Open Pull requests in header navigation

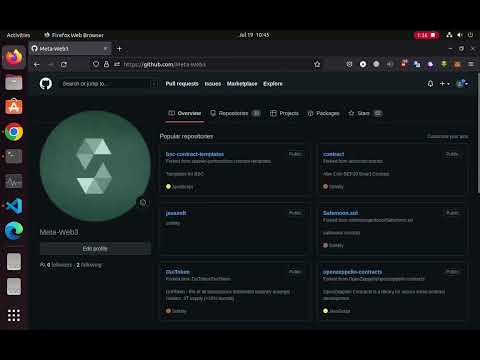(182, 84)
